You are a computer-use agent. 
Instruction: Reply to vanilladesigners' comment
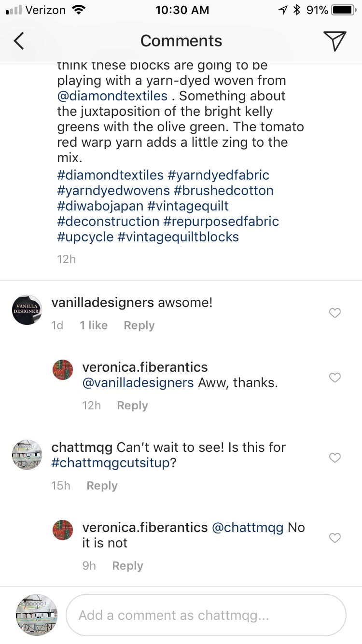pyautogui.click(x=139, y=326)
